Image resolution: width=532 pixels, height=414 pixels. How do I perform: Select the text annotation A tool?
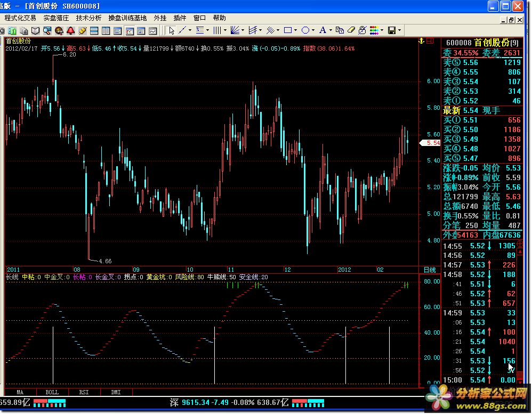(323, 30)
